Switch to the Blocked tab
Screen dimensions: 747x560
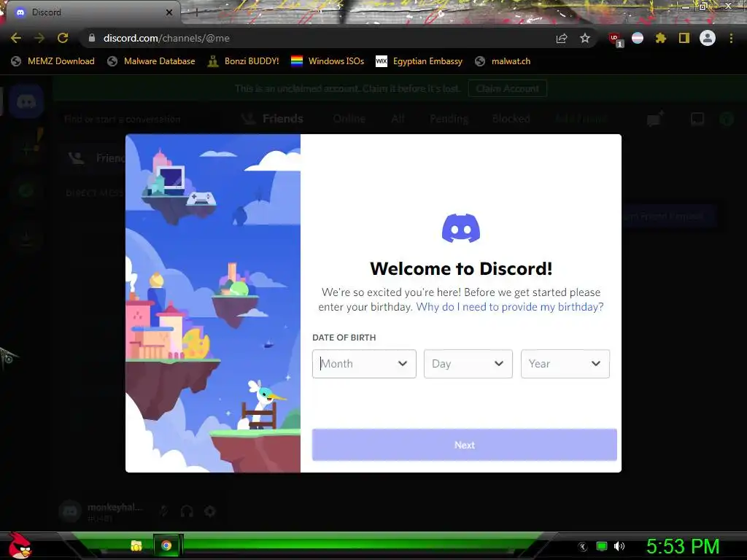(x=511, y=119)
